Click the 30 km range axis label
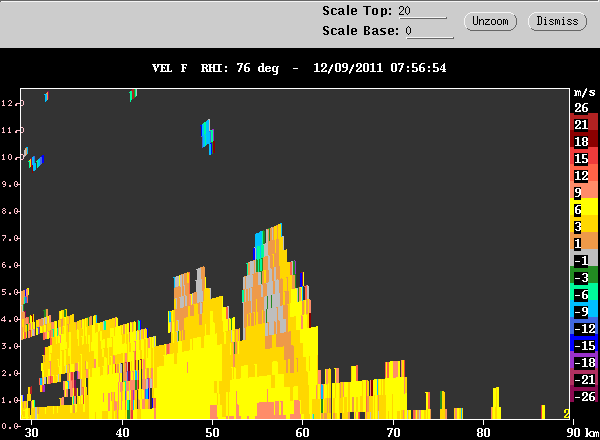Image resolution: width=600 pixels, height=440 pixels. [31, 433]
